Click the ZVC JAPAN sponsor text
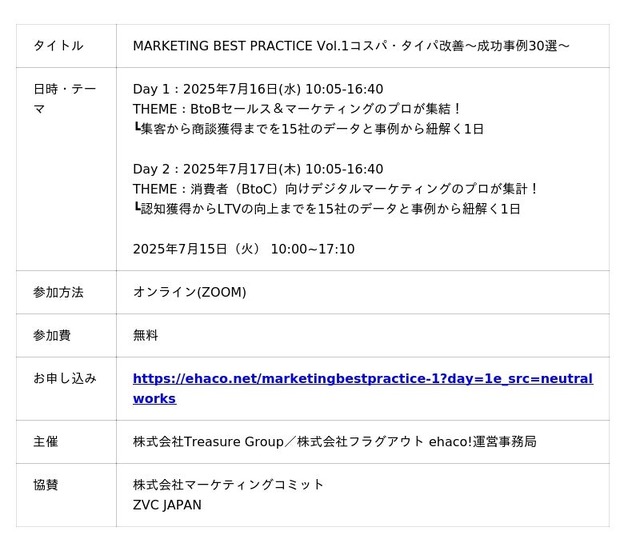Viewport: 640px width, 551px height. point(167,505)
